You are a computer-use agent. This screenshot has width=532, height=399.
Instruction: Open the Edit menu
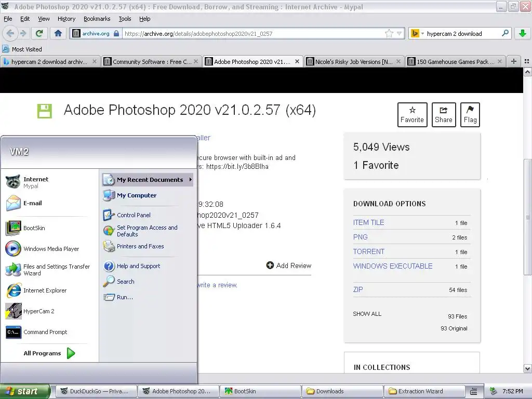[25, 19]
